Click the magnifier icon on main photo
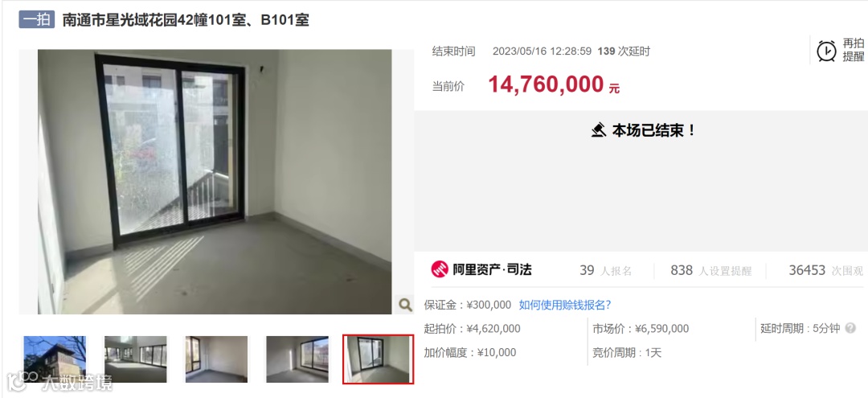 point(405,305)
